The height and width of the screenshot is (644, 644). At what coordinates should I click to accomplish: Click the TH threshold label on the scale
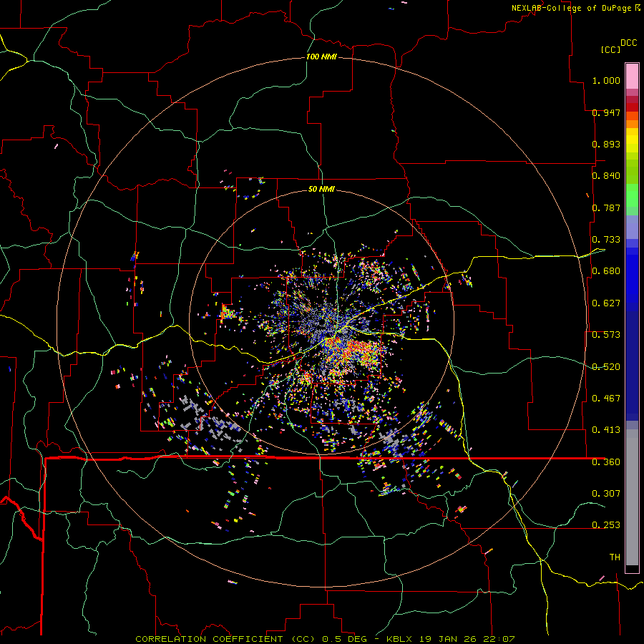click(615, 557)
